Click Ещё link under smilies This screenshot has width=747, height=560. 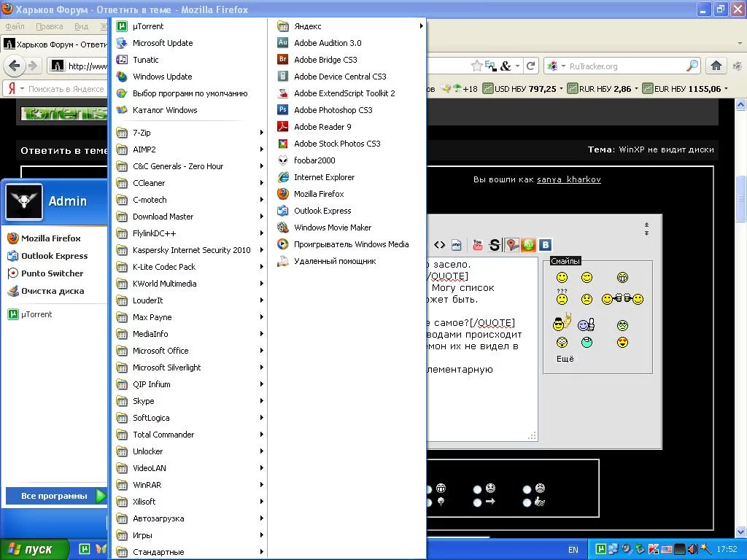pos(565,359)
